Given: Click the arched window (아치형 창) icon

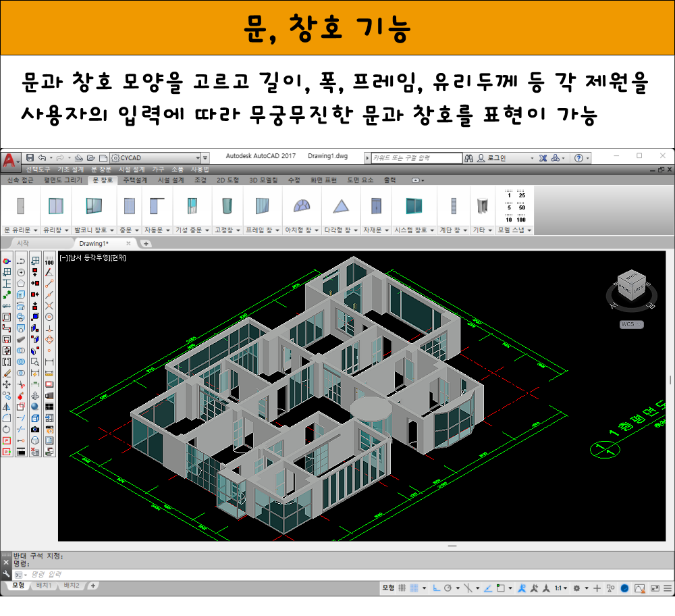Looking at the screenshot, I should pos(301,206).
